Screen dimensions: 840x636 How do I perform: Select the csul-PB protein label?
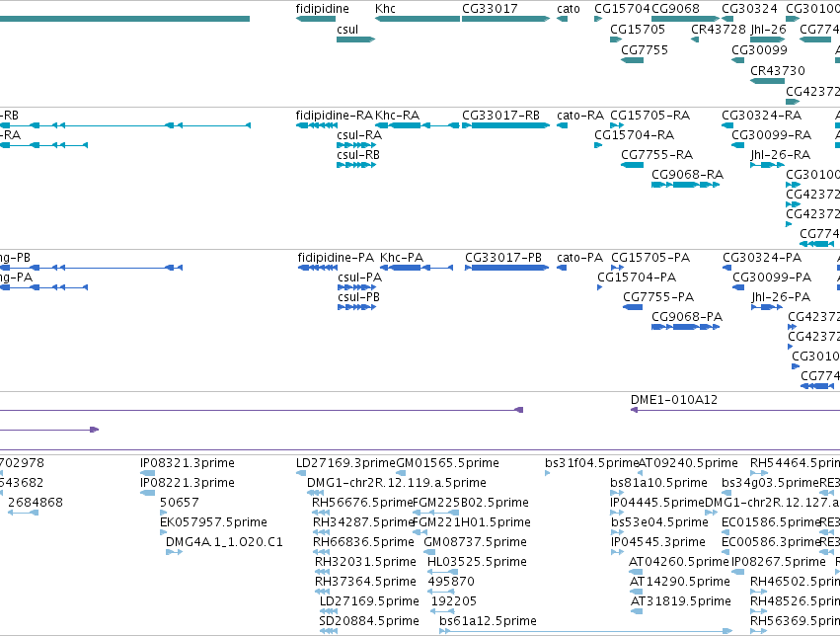click(358, 297)
